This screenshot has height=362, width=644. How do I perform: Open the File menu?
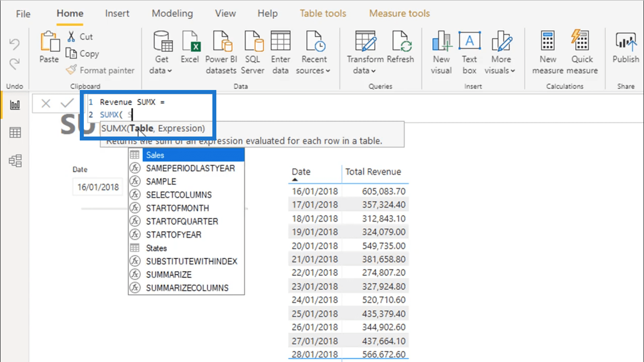(23, 14)
